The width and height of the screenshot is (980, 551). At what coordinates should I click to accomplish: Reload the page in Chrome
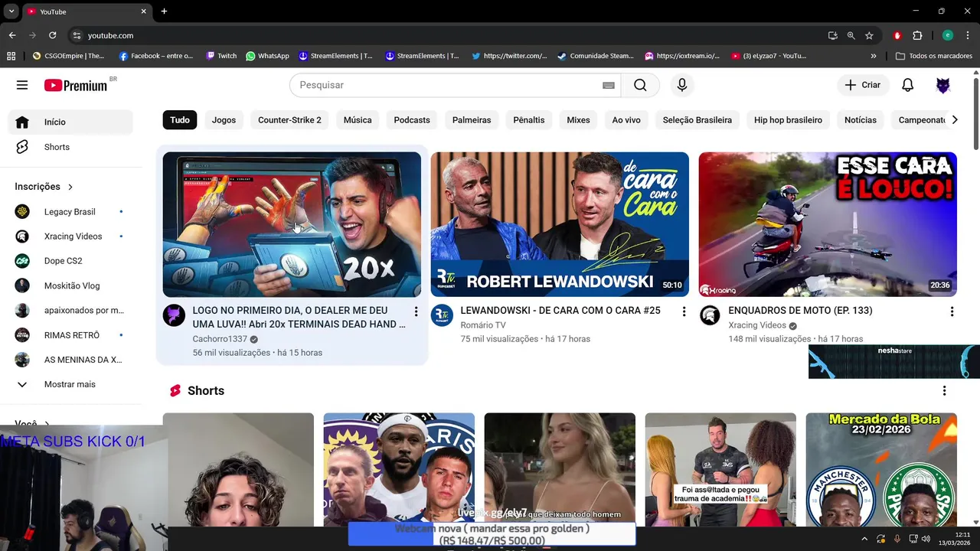[x=52, y=35]
